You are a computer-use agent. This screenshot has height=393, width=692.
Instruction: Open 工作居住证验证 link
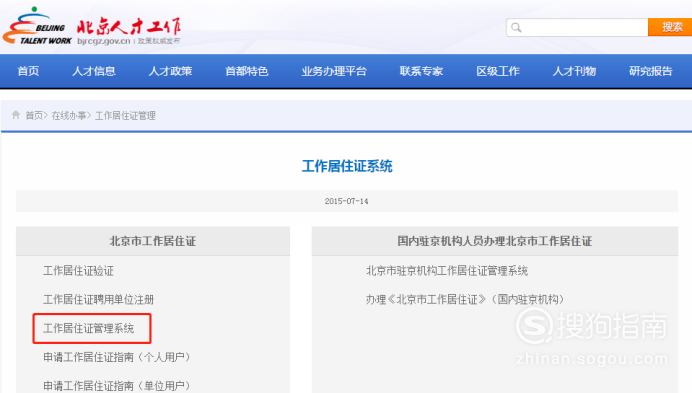coord(79,271)
